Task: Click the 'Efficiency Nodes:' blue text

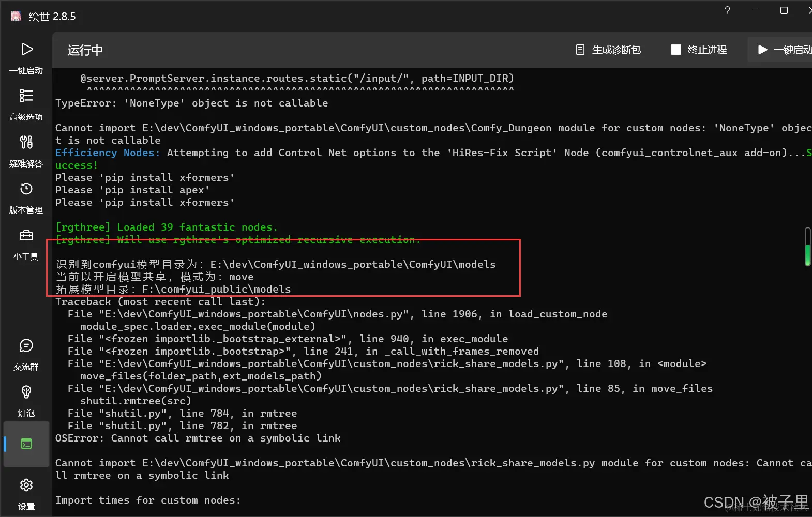Action: tap(108, 153)
